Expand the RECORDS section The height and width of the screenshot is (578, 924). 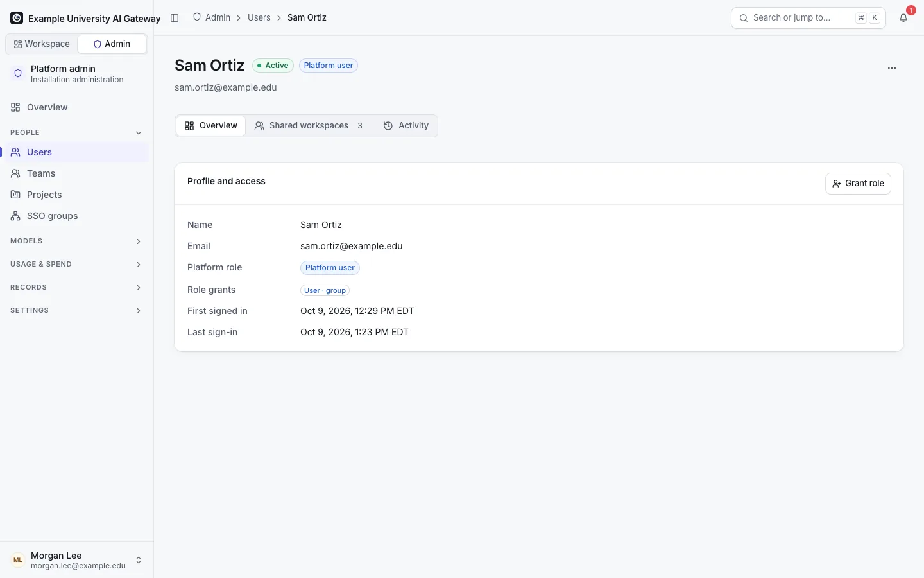[76, 288]
